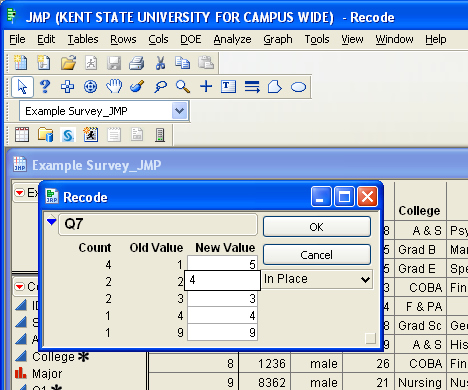Click the active New Value field showing 4
The width and height of the screenshot is (468, 390).
pos(222,280)
